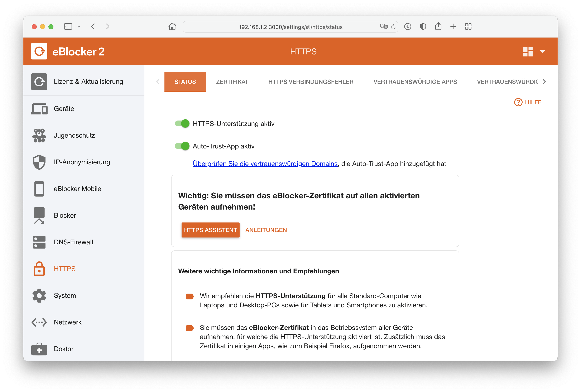Go back with browser back arrow
This screenshot has height=392, width=581.
pyautogui.click(x=93, y=26)
